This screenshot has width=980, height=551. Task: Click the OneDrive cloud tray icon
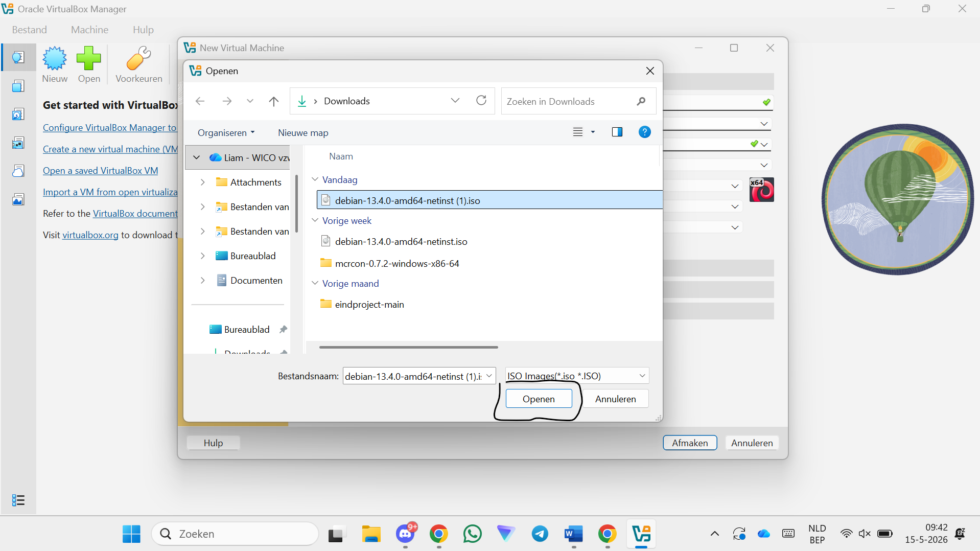point(764,534)
